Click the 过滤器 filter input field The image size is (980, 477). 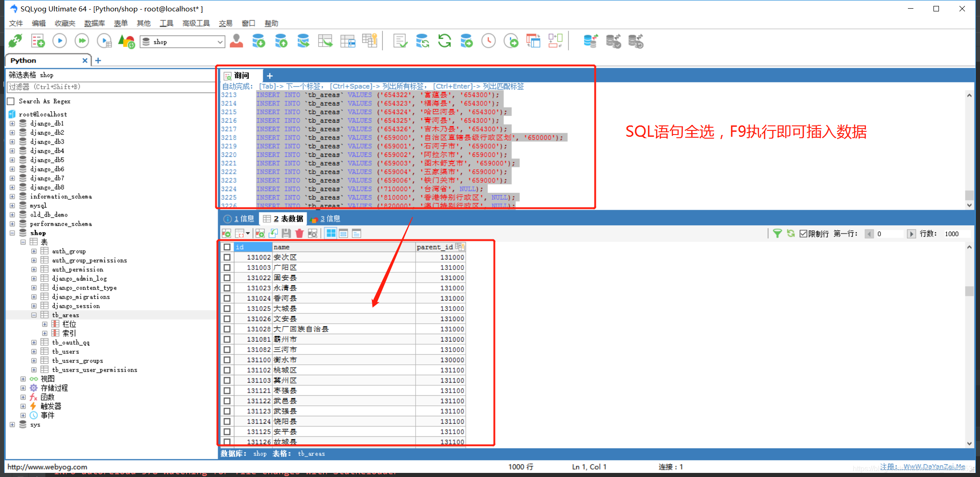coord(111,87)
